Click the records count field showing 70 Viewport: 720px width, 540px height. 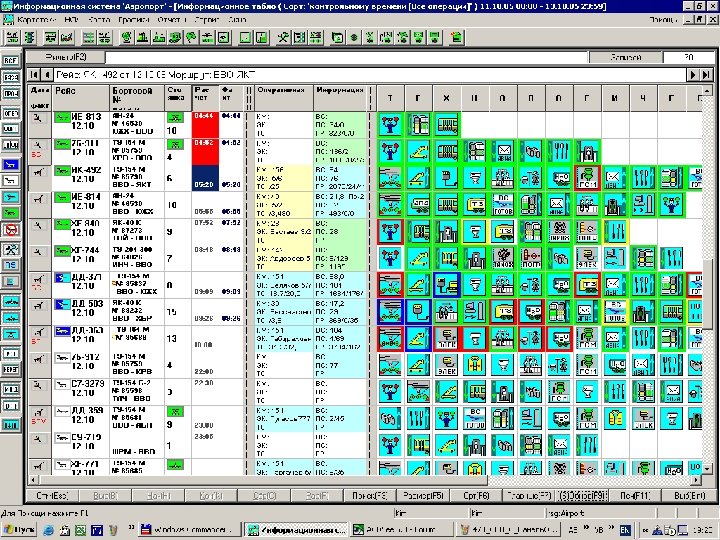coord(689,57)
